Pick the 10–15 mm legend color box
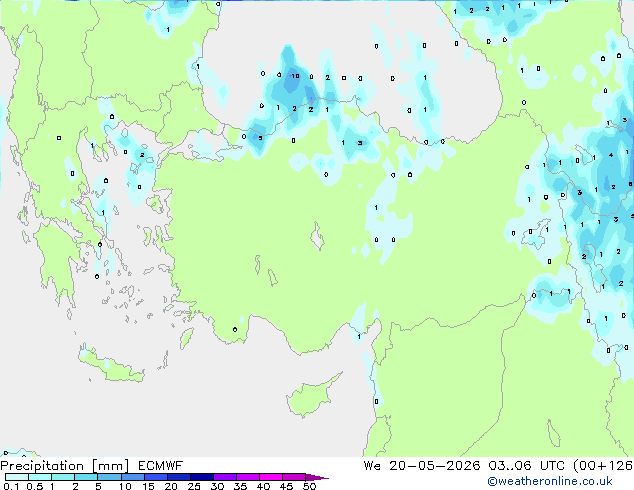This screenshot has height=490, width=634. (132, 477)
